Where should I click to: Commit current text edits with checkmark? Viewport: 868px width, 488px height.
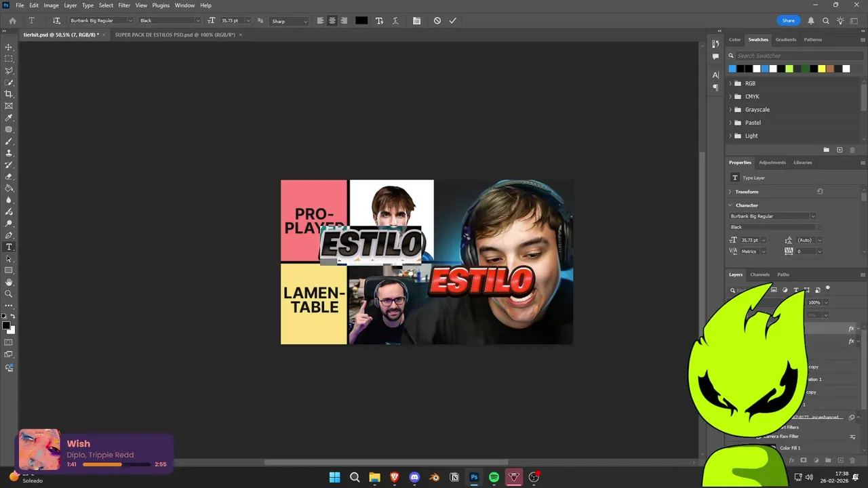(452, 21)
